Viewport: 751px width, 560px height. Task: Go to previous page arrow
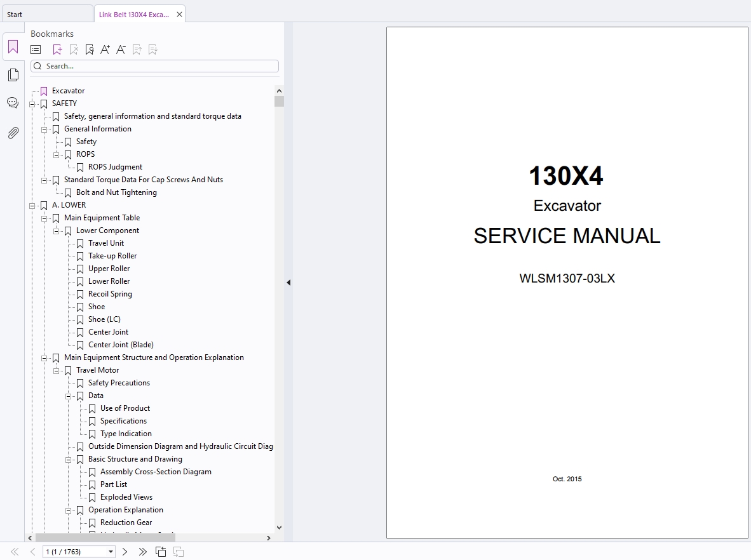coord(32,552)
